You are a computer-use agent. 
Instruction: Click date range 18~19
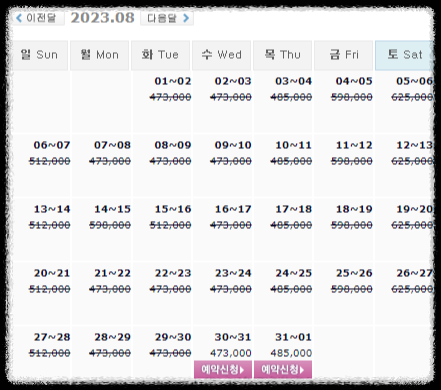[354, 209]
